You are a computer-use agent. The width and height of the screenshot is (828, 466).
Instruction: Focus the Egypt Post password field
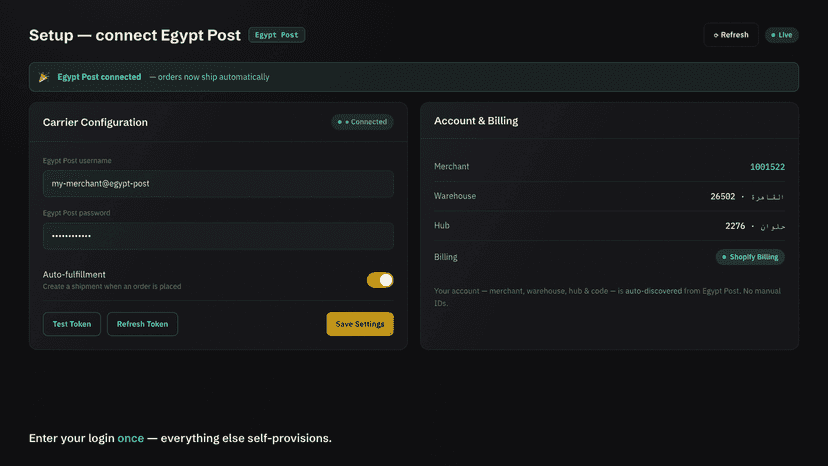pyautogui.click(x=218, y=236)
